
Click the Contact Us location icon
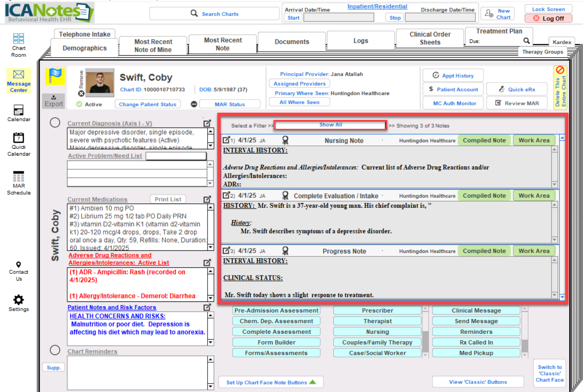point(18,264)
